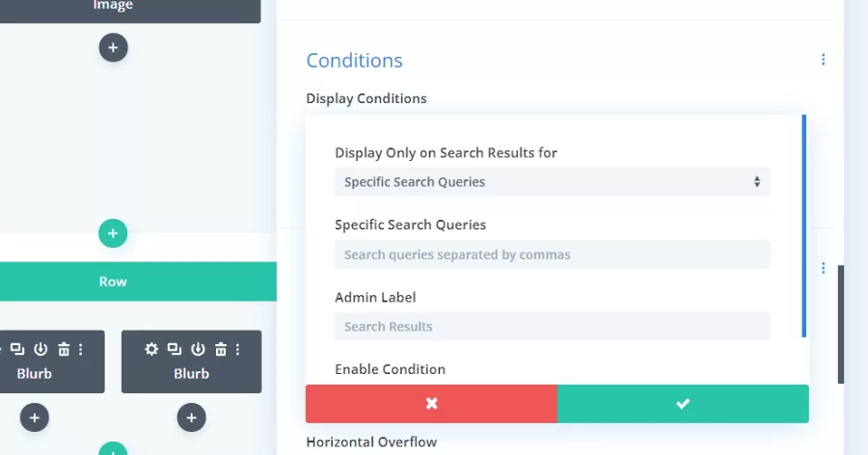Toggle power icon on first Blurb module
Screen dimensions: 868x455
tap(41, 349)
